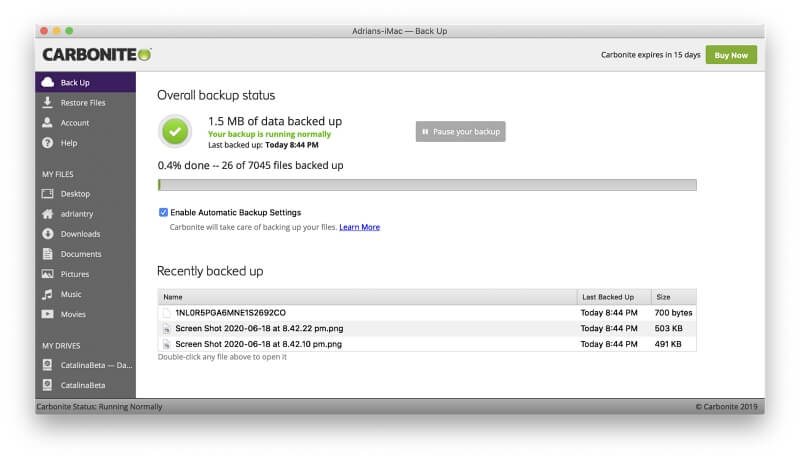Click the CatalinaBeta — Da... drive icon
The image size is (800, 461).
[x=47, y=365]
